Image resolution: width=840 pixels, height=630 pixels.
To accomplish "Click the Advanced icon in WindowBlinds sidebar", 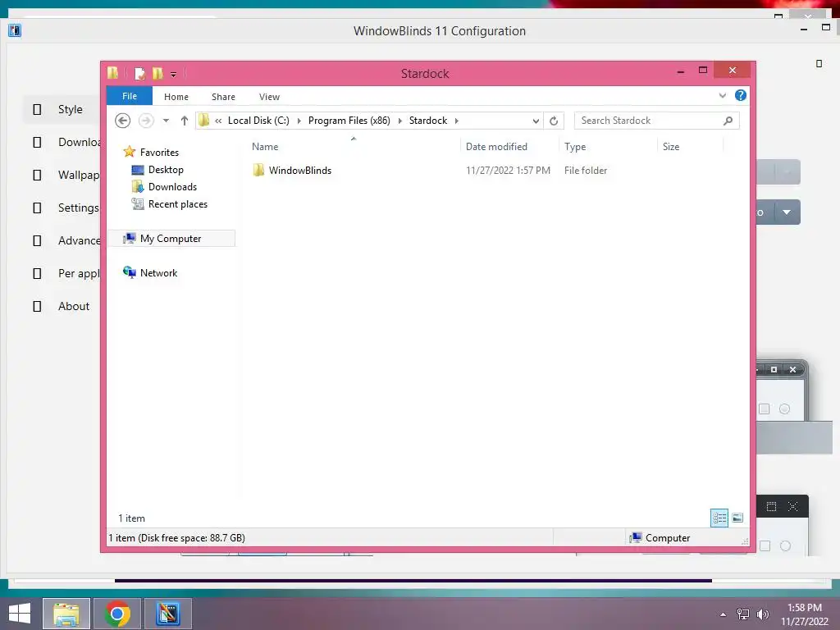I will (x=37, y=240).
